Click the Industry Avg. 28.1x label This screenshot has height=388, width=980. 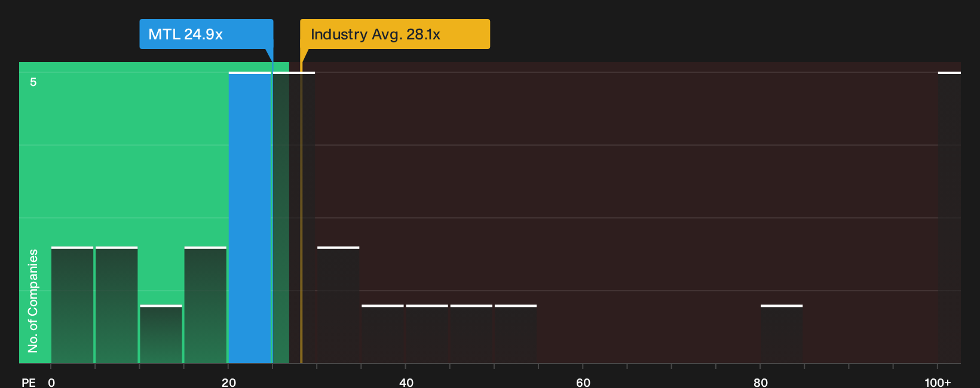(395, 34)
